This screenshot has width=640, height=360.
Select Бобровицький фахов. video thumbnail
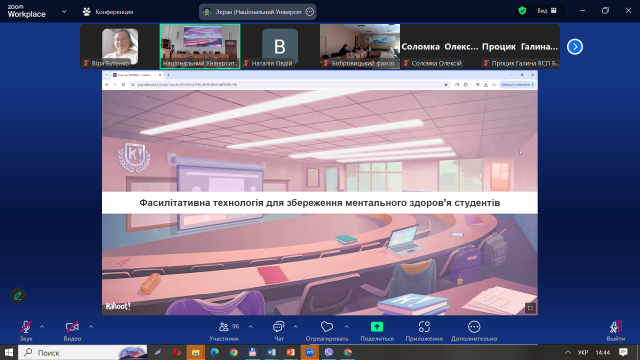pyautogui.click(x=360, y=46)
